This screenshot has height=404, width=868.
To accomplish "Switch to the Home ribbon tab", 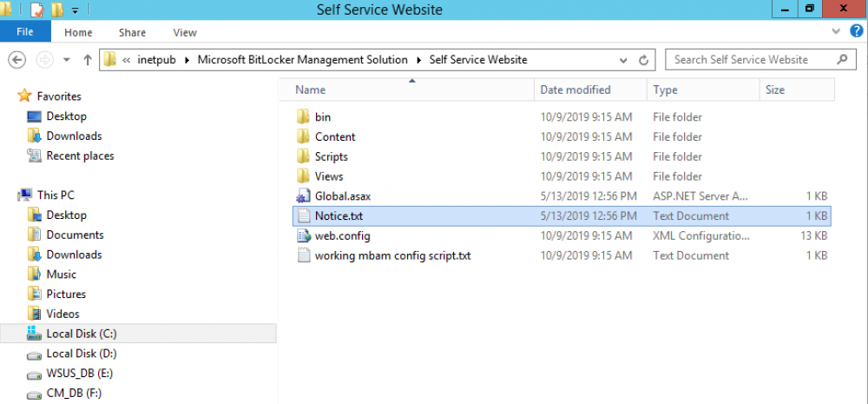I will [78, 33].
